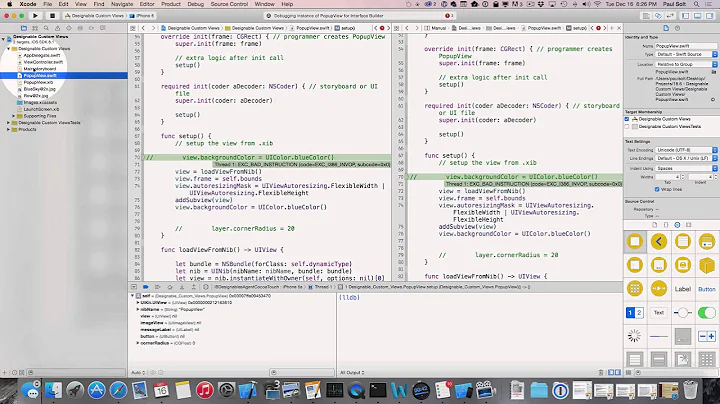720x404 pixels.
Task: Open the Editor menu
Action: pos(147,4)
